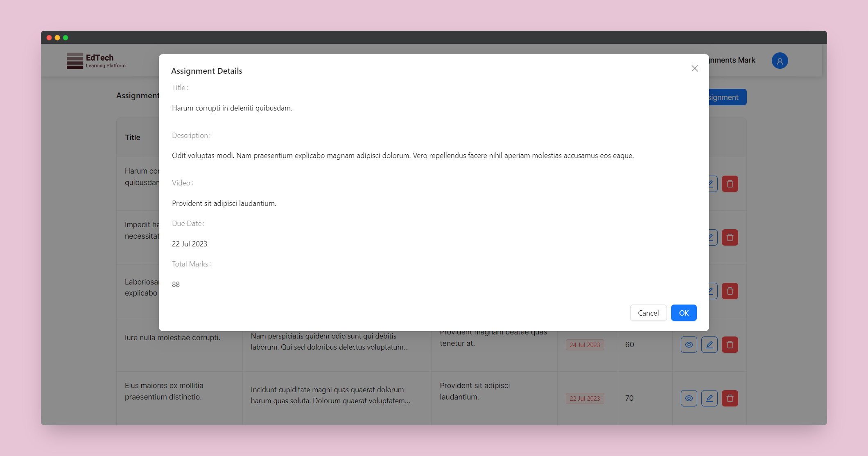Click the Add Assignment button

pyautogui.click(x=727, y=97)
